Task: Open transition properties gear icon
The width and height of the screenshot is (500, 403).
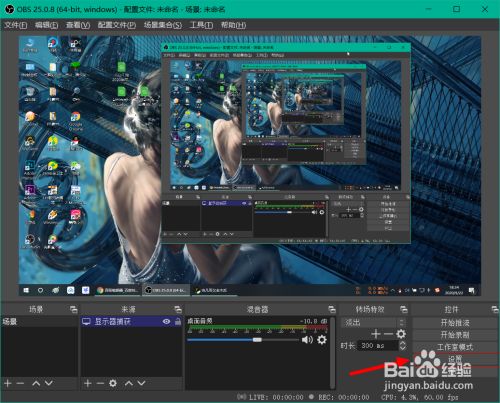Action: tap(401, 334)
